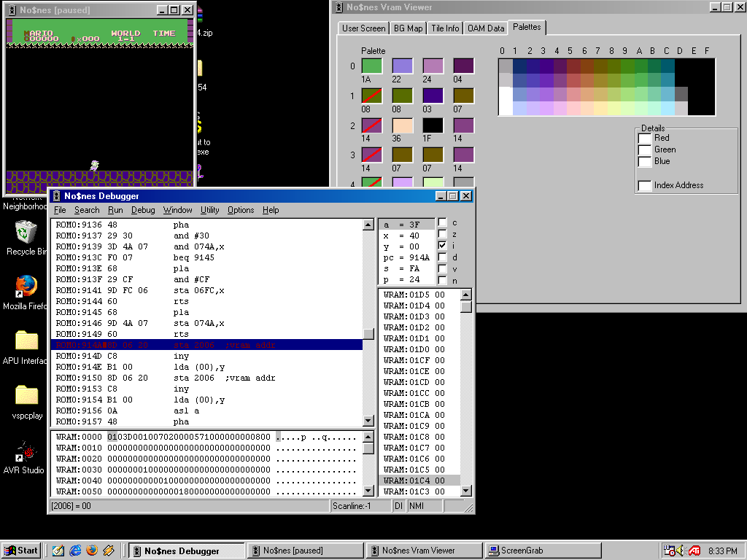The width and height of the screenshot is (747, 560).
Task: Select the ROM0:9150 sta 2006 line
Action: (206, 378)
